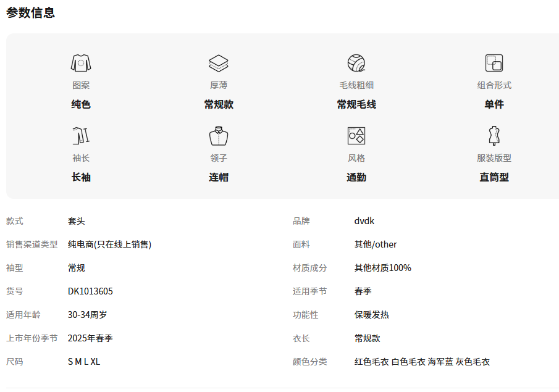Click the sweater pattern (图案) icon
Viewport: 559px width, 392px height.
81,63
